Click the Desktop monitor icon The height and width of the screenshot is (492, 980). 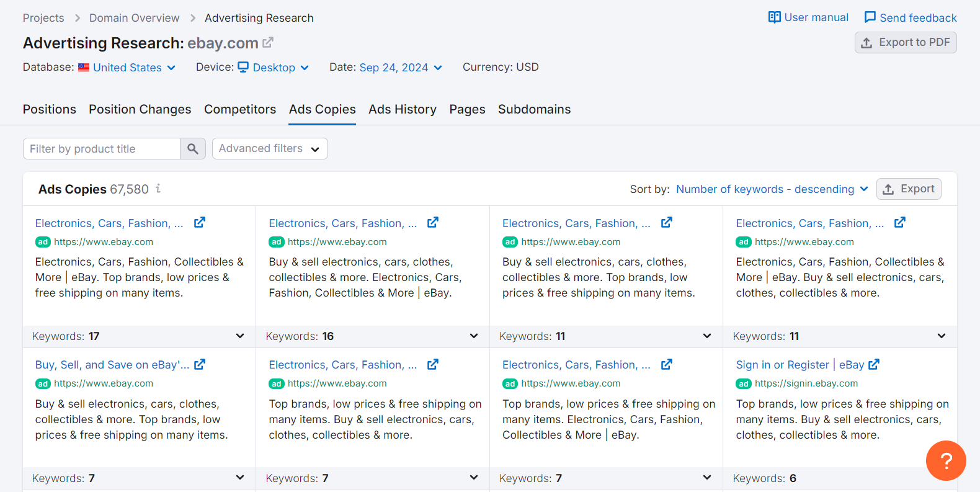pyautogui.click(x=243, y=67)
